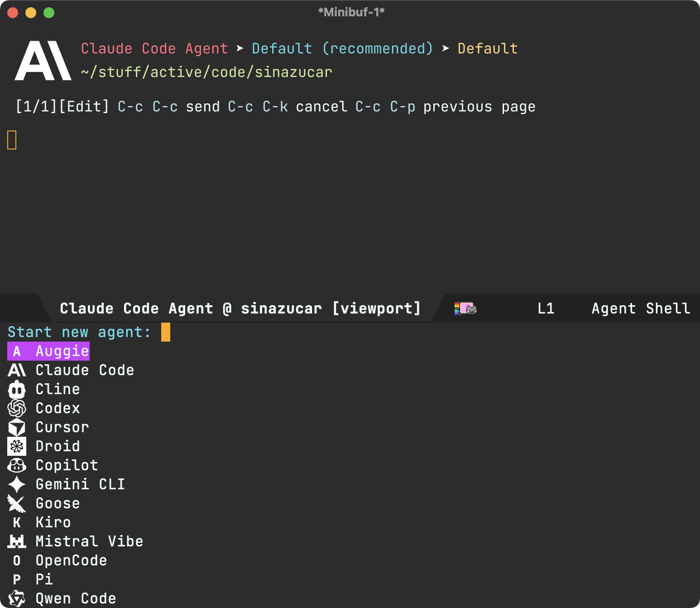Click the Cursor cube icon
The width and height of the screenshot is (700, 608).
click(17, 427)
